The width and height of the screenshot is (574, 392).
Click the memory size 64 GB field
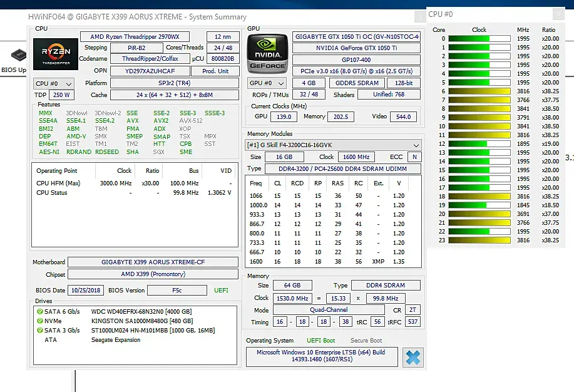(x=292, y=286)
